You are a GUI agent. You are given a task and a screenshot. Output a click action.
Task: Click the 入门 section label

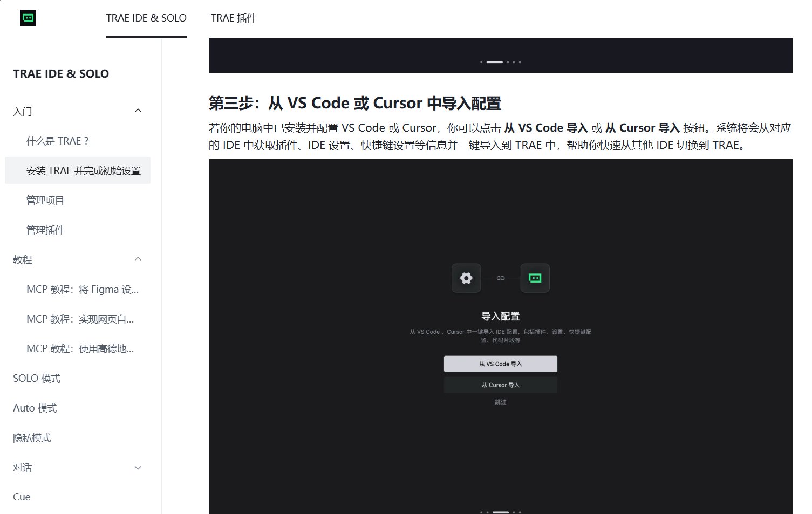(23, 112)
